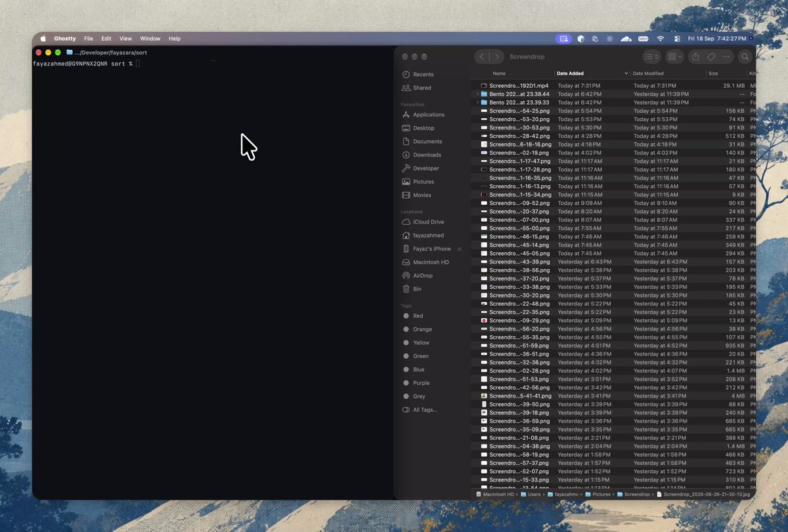Open the Wi-Fi status menu
The image size is (788, 532).
pyautogui.click(x=660, y=39)
